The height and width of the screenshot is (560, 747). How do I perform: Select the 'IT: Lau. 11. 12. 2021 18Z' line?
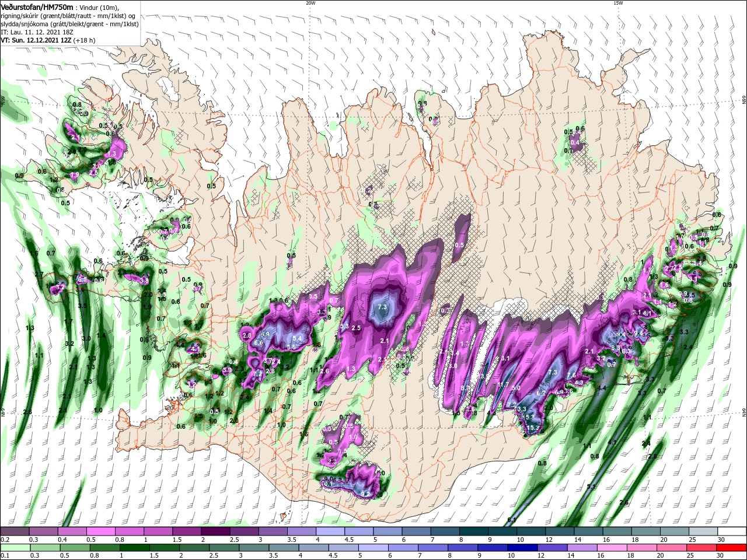click(x=37, y=32)
